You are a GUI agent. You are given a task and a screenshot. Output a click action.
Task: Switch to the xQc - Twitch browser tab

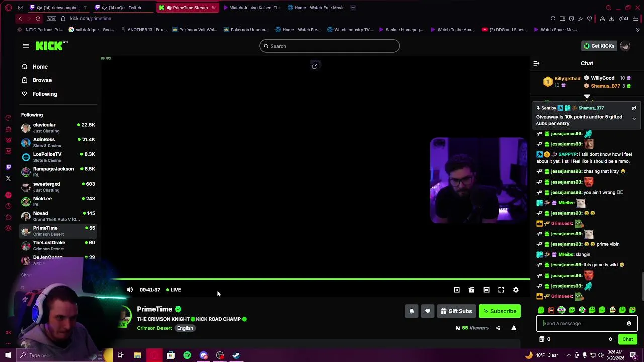click(122, 8)
